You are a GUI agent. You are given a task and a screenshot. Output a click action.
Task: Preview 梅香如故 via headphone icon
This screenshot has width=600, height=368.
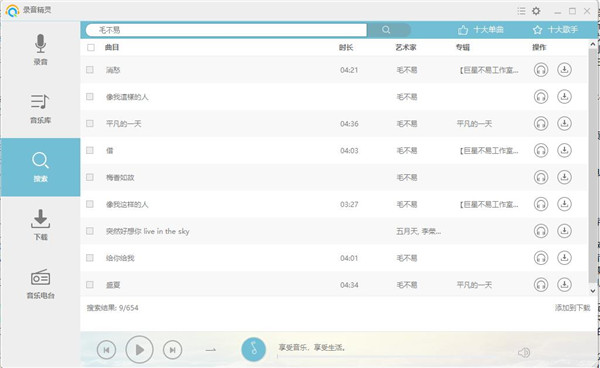click(x=541, y=177)
